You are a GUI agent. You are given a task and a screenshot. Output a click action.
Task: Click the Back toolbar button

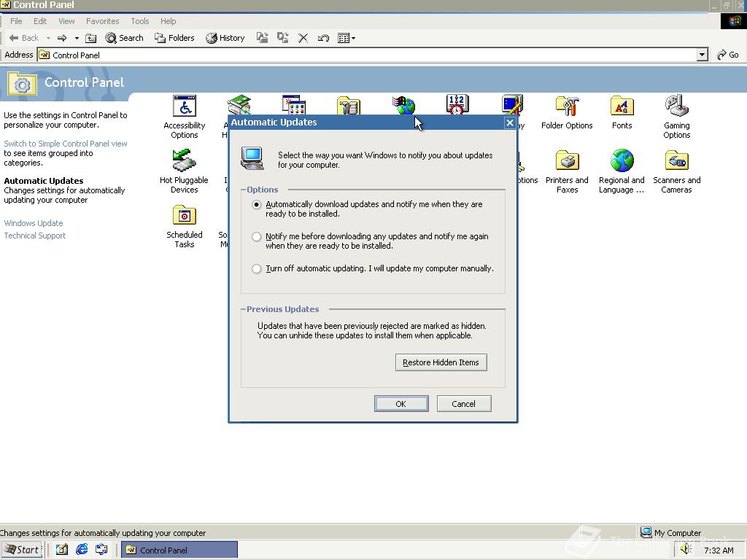tap(24, 38)
